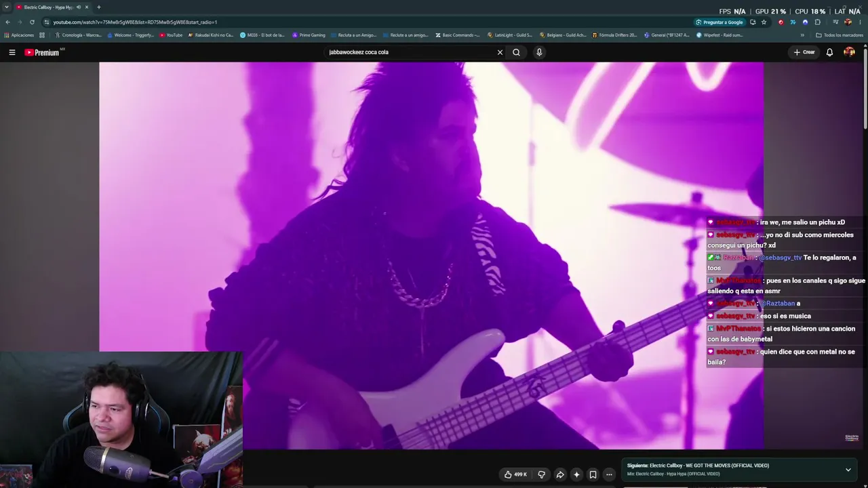Click the red circular extension icon
This screenshot has width=868, height=488.
(781, 22)
